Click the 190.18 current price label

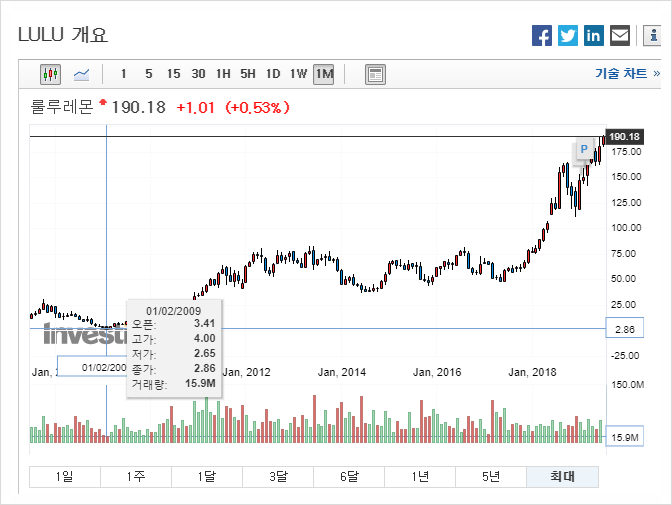coord(624,137)
